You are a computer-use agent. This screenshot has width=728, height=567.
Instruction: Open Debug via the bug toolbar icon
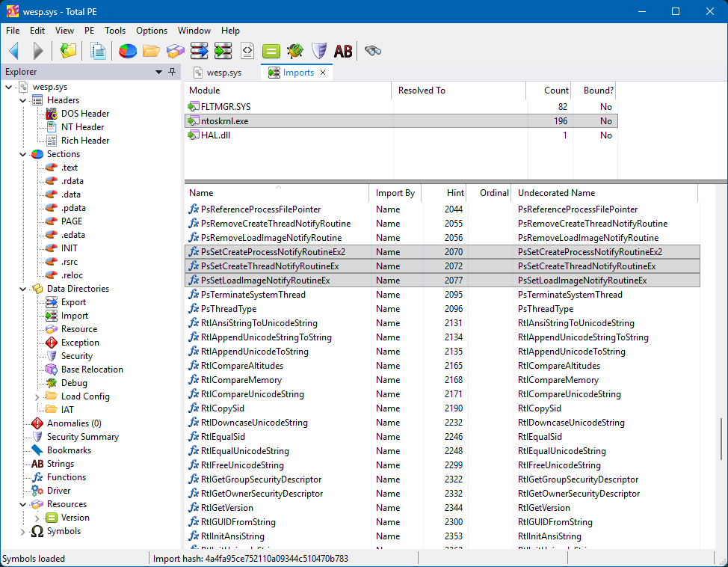point(295,51)
